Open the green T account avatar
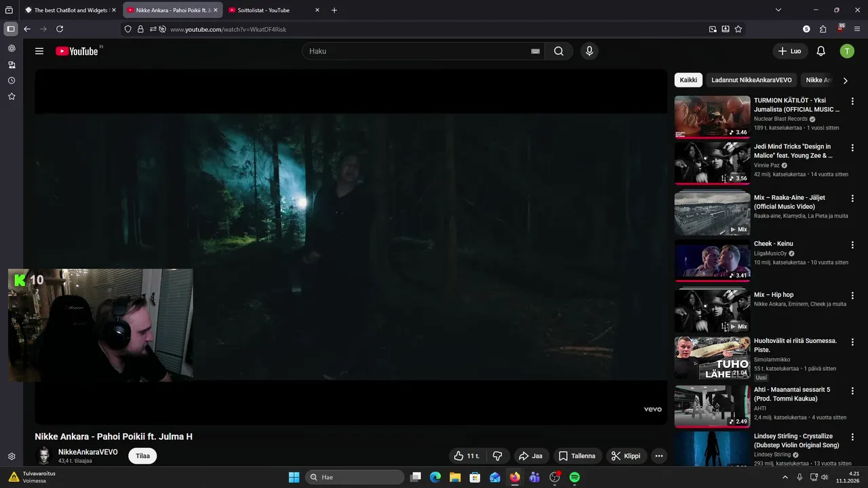The height and width of the screenshot is (488, 868). [x=847, y=51]
